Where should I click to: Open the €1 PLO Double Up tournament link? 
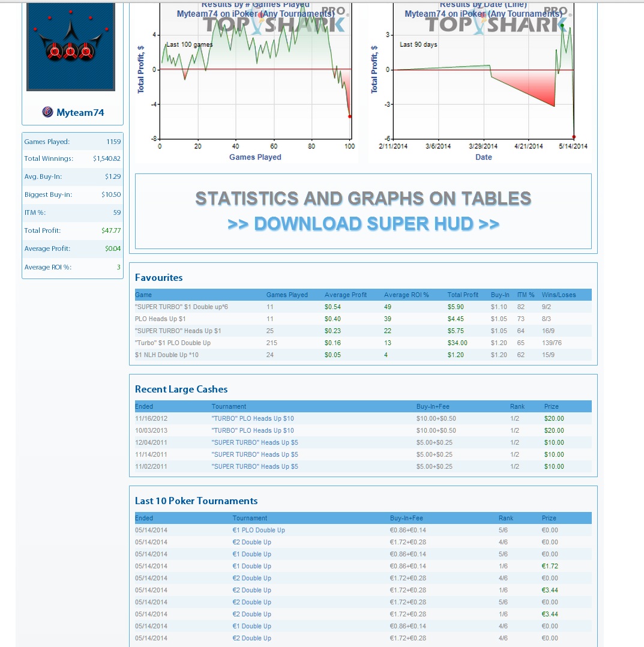coord(259,530)
